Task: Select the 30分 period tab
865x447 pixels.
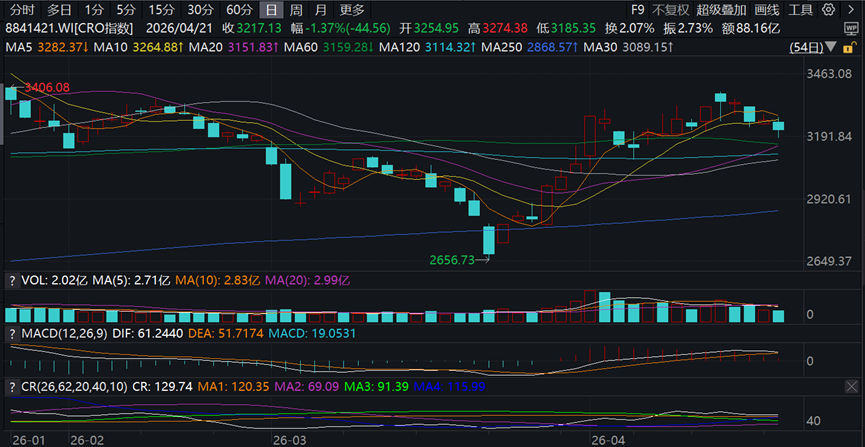Action: coord(199,9)
